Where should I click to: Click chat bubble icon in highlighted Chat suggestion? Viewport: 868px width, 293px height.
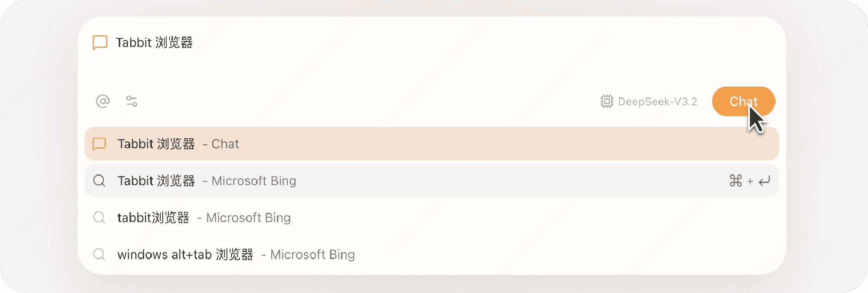coord(99,144)
